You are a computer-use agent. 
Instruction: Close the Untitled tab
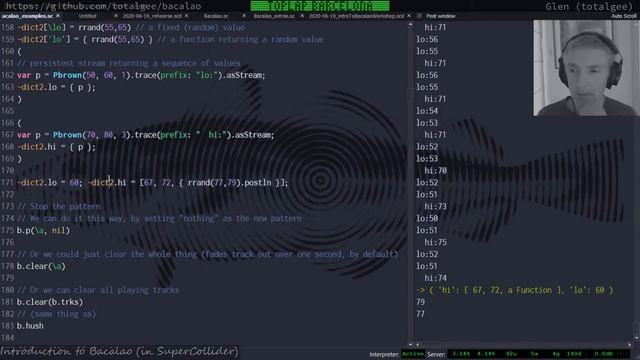[x=116, y=16]
